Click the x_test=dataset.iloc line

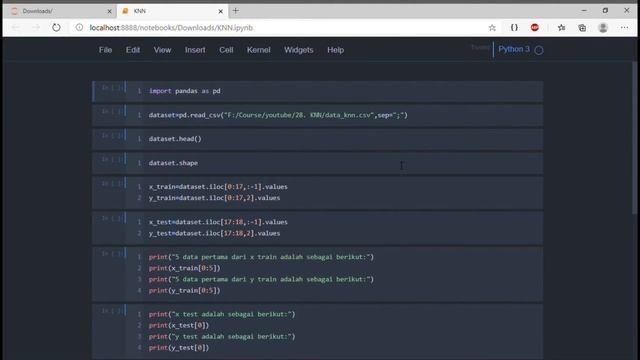point(218,222)
